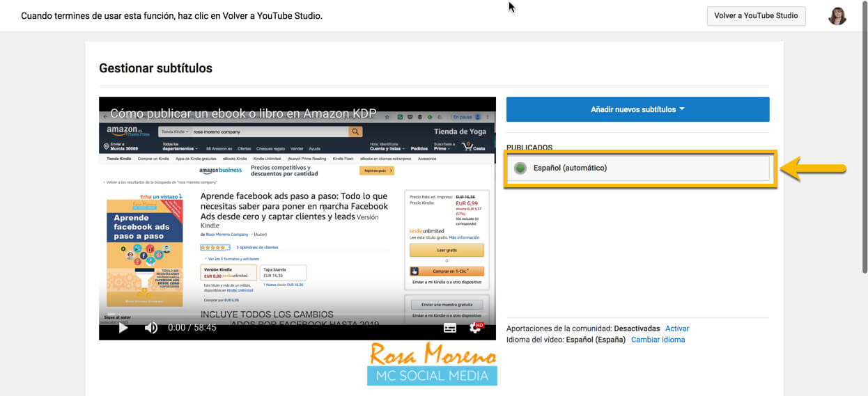Screen dimensions: 868x396
Task: Click the Aportaciones de la comunidad: Desactivadas text
Action: (583, 328)
